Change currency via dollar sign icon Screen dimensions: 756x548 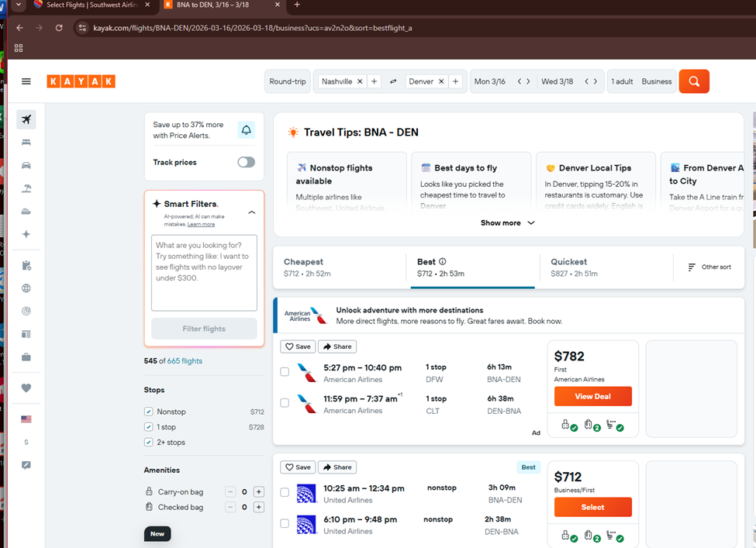click(x=26, y=442)
